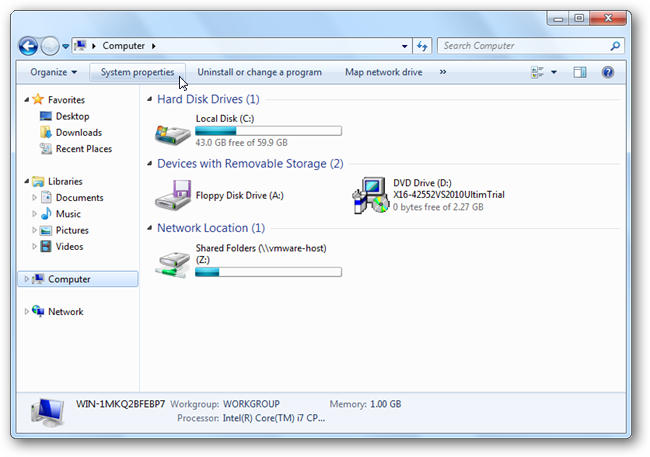Select Documents library

(80, 198)
